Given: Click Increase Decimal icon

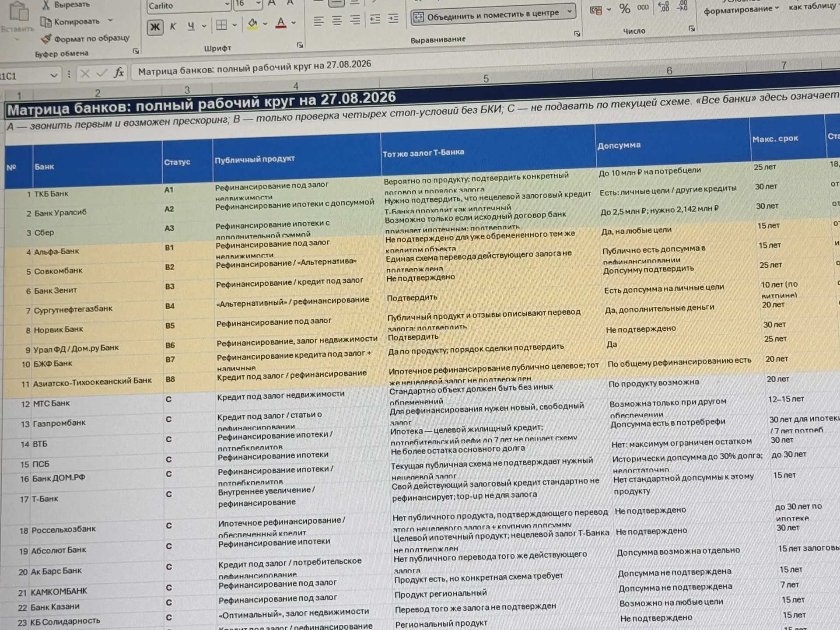Looking at the screenshot, I should click(x=664, y=6).
